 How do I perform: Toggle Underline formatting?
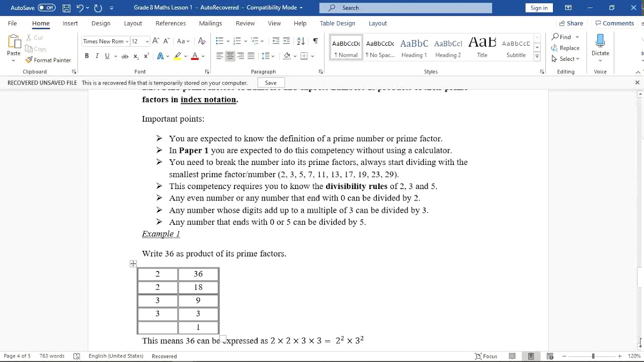107,56
